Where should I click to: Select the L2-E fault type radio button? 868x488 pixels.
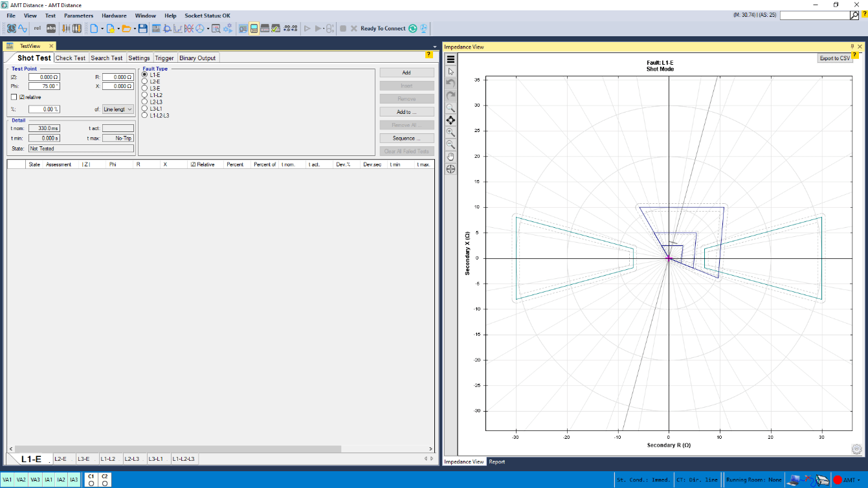click(x=145, y=82)
